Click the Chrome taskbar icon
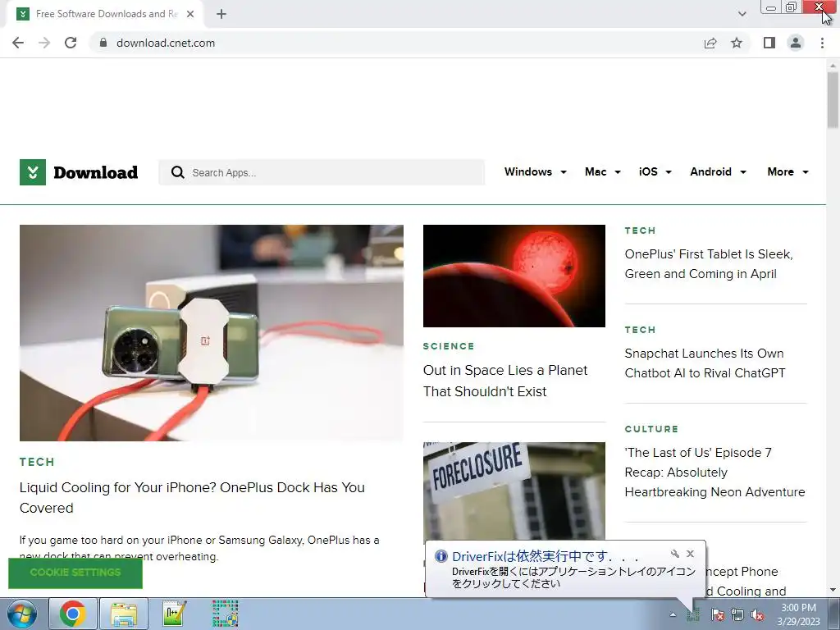 [x=73, y=614]
